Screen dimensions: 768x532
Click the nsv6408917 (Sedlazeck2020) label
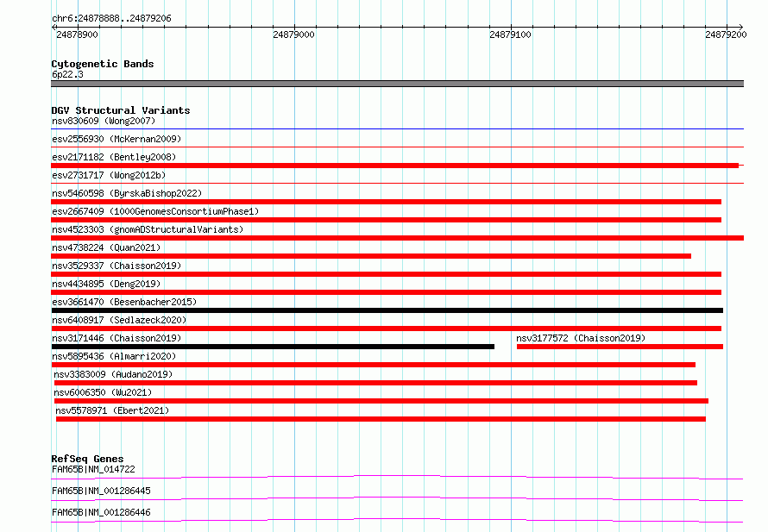click(119, 320)
